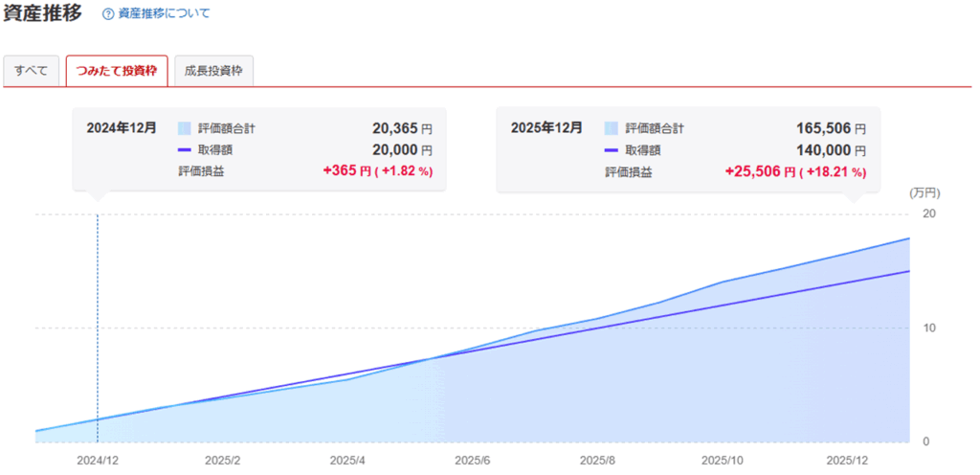Open the 資産推移について help link
The height and width of the screenshot is (475, 980).
pos(164,14)
